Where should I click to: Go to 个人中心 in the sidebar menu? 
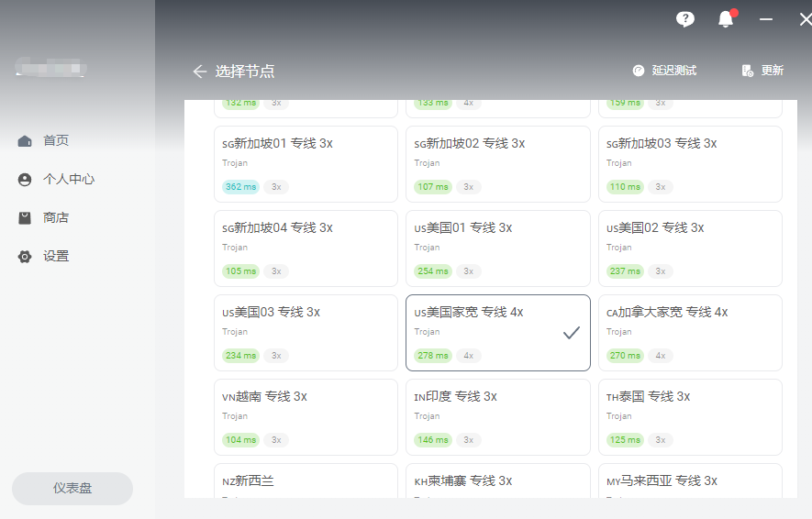tap(56, 180)
